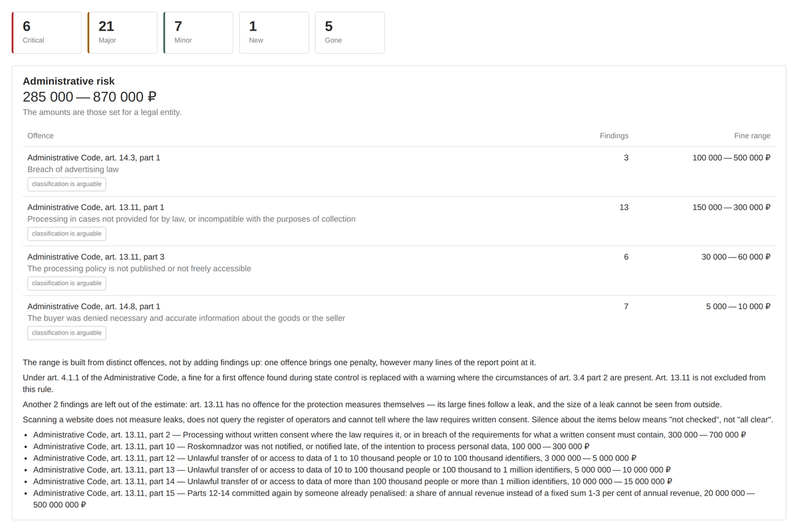This screenshot has height=532, width=798.
Task: Open the Critical findings card
Action: (x=47, y=33)
